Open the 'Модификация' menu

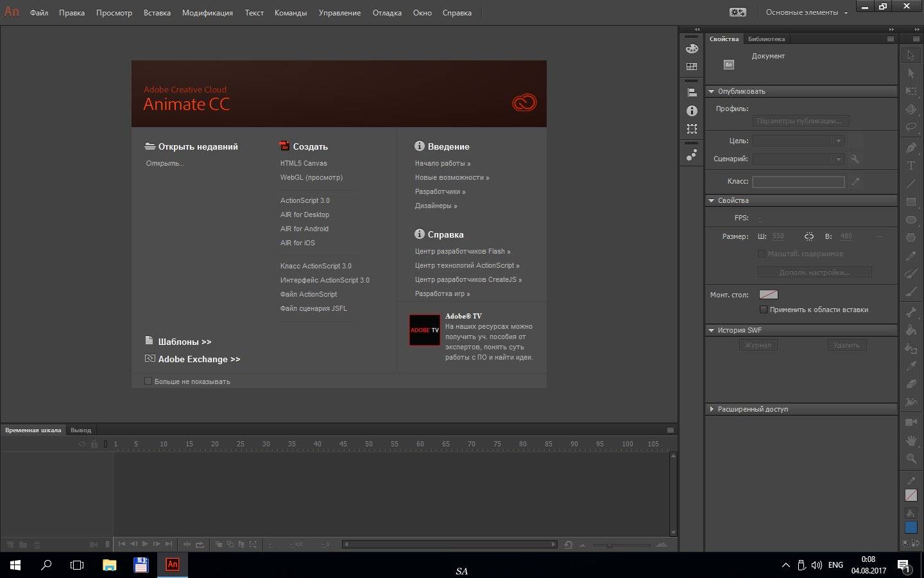pyautogui.click(x=207, y=13)
